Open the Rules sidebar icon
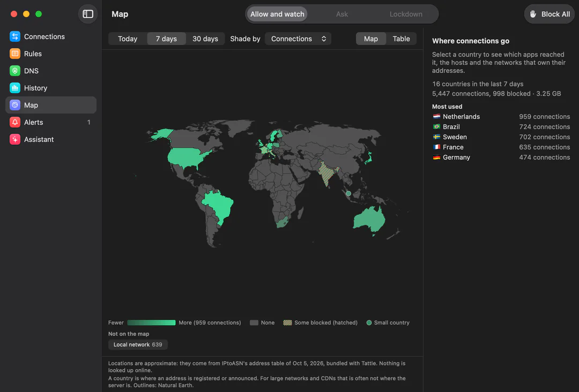The width and height of the screenshot is (579, 392). point(15,54)
